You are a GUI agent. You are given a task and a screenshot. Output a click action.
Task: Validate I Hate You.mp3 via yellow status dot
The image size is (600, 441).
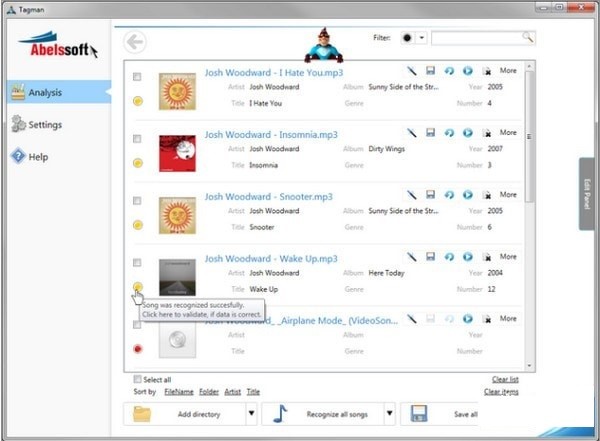pyautogui.click(x=138, y=101)
